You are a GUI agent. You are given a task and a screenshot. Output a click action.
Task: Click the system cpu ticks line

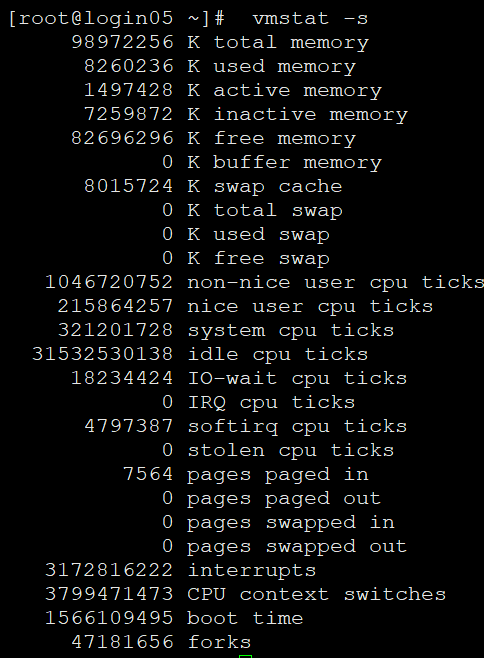(226, 331)
